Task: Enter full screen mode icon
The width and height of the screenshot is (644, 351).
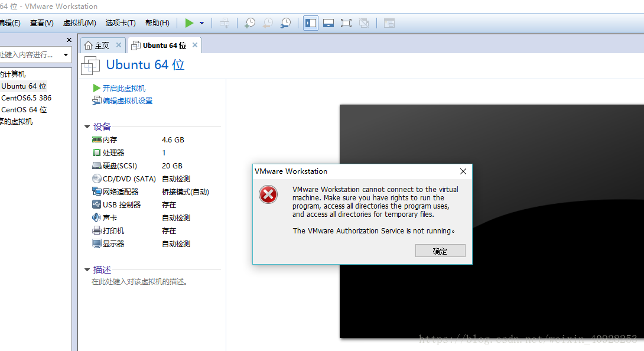Action: click(346, 23)
